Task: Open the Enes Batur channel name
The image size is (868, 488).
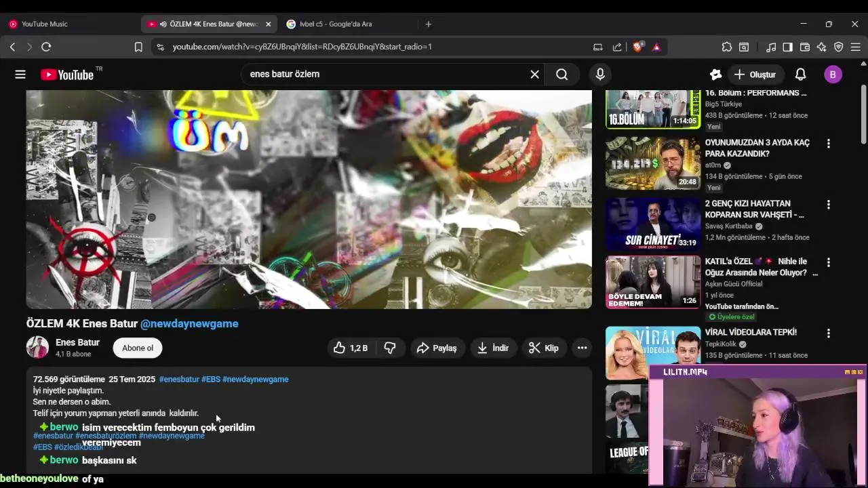Action: (x=77, y=342)
